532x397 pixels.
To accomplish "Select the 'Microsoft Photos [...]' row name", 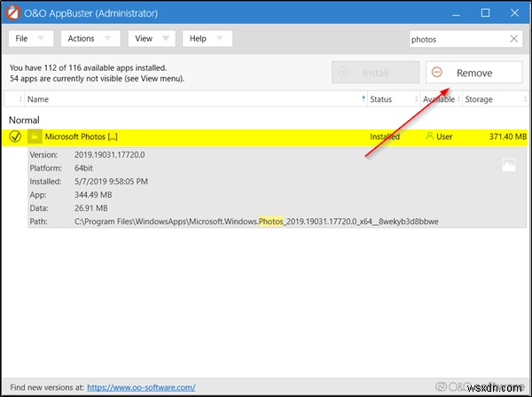I will click(x=81, y=136).
